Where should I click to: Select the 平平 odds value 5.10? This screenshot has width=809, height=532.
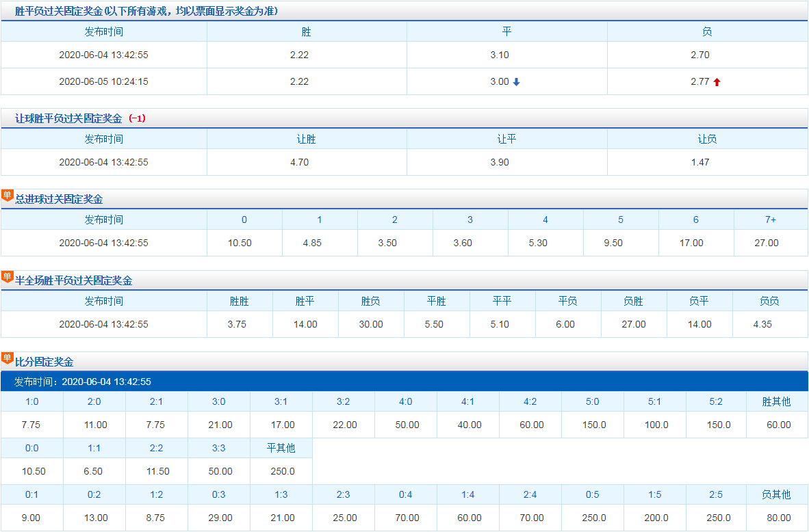point(500,324)
